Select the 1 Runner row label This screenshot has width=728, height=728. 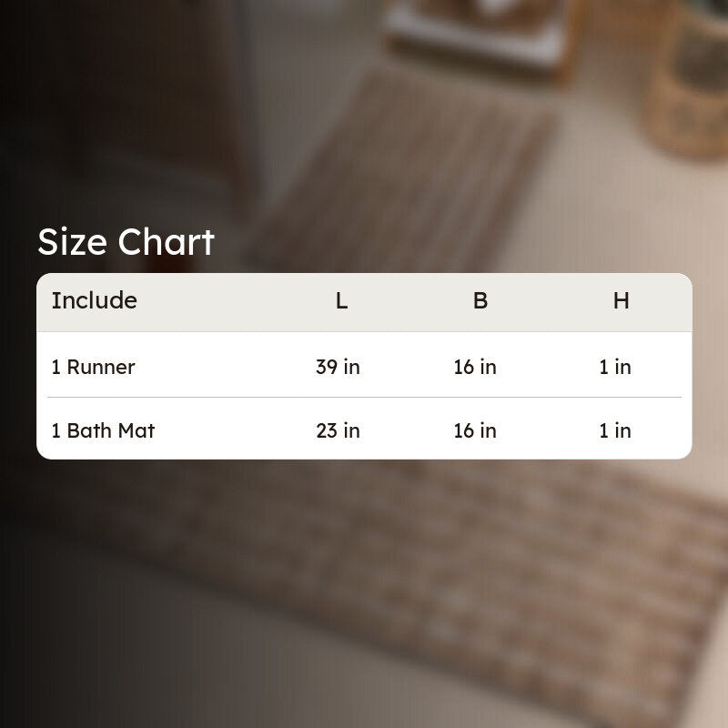point(94,367)
